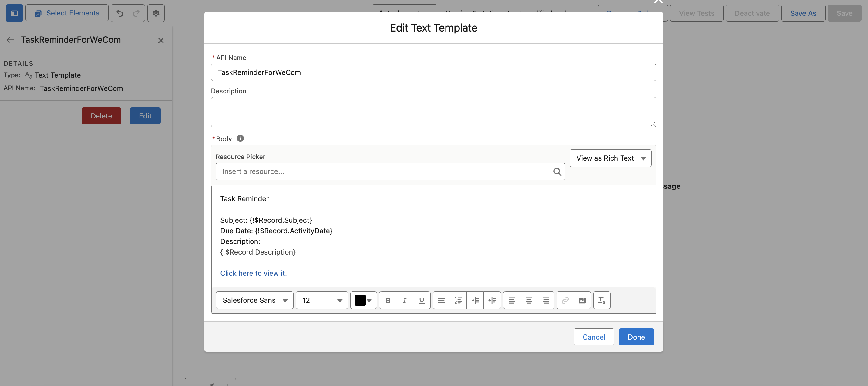Decrease paragraph indent
The image size is (868, 386).
(492, 300)
